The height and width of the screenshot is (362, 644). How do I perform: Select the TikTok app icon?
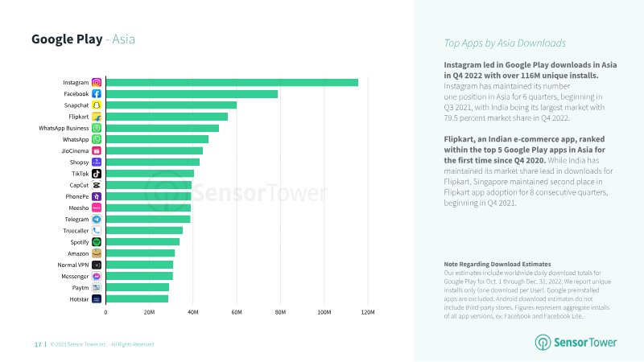click(97, 174)
